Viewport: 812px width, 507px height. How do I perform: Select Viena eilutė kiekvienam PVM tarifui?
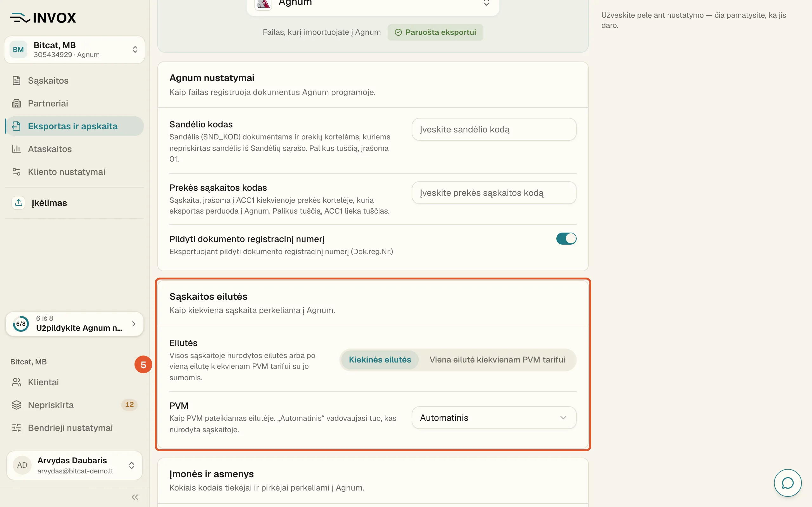tap(497, 360)
